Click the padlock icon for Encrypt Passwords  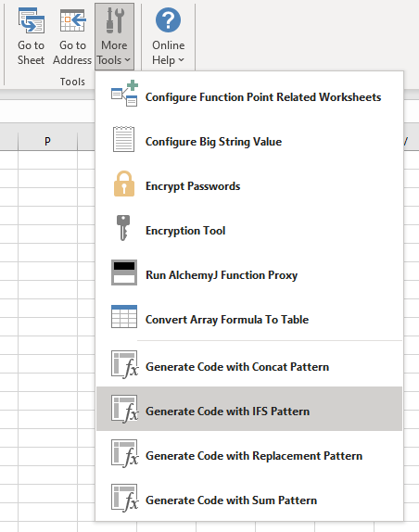(x=124, y=184)
